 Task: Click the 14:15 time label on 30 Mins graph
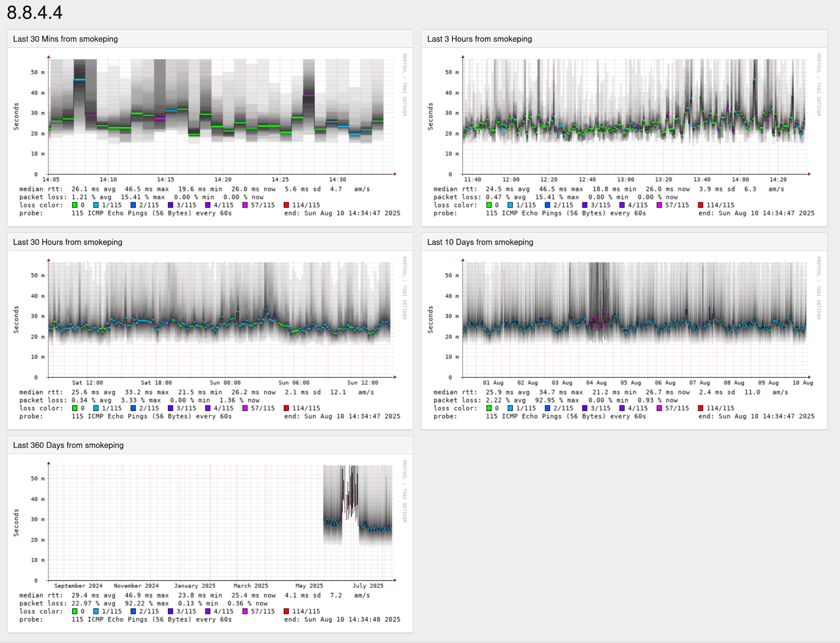[165, 180]
